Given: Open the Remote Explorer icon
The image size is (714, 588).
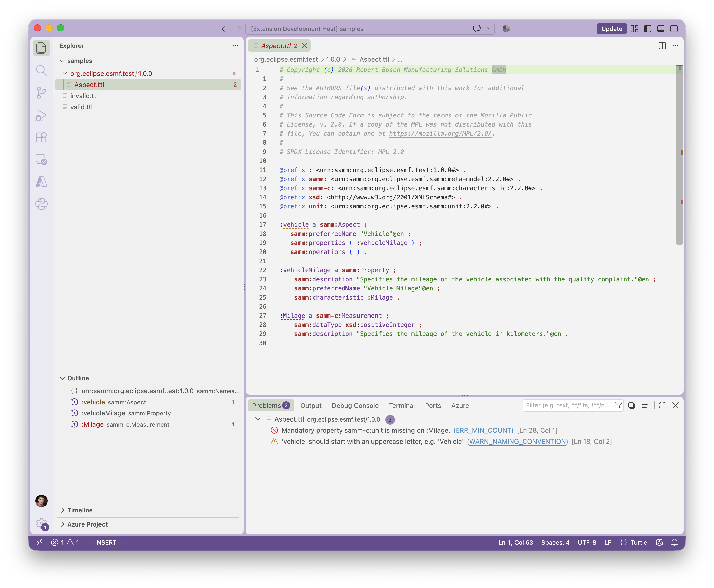Looking at the screenshot, I should [x=41, y=160].
